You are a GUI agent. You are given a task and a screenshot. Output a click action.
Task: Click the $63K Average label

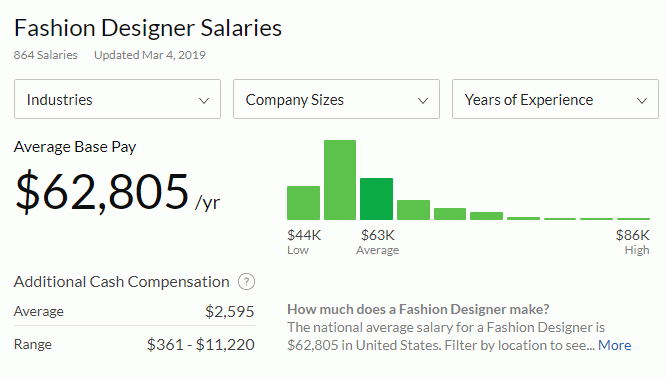(378, 242)
